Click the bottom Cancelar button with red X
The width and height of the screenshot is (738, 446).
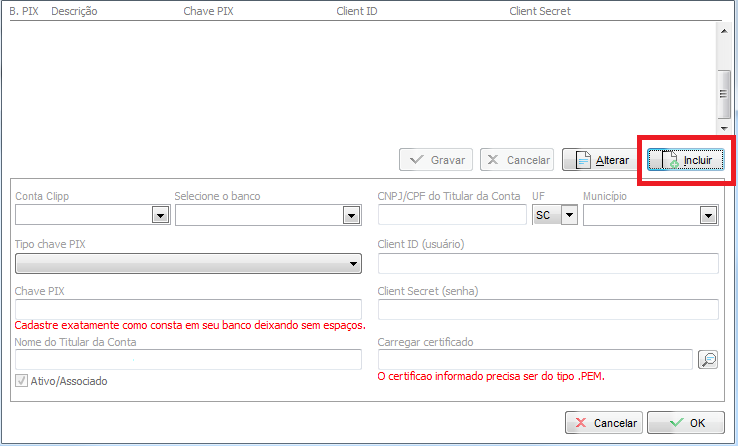pyautogui.click(x=603, y=423)
